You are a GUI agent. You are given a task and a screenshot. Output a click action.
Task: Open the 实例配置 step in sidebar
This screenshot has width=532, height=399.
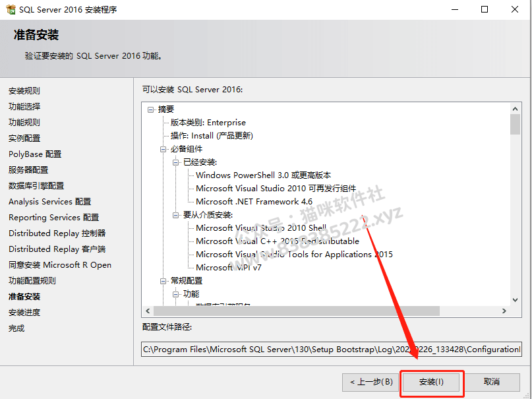click(24, 138)
